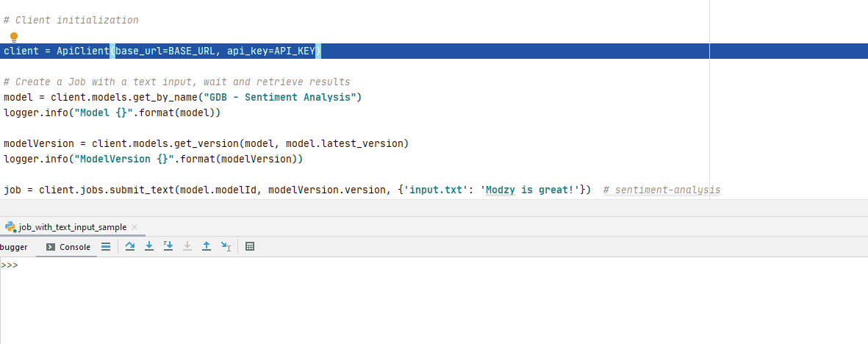Click the Step Out icon
This screenshot has width=868, height=344.
[207, 247]
